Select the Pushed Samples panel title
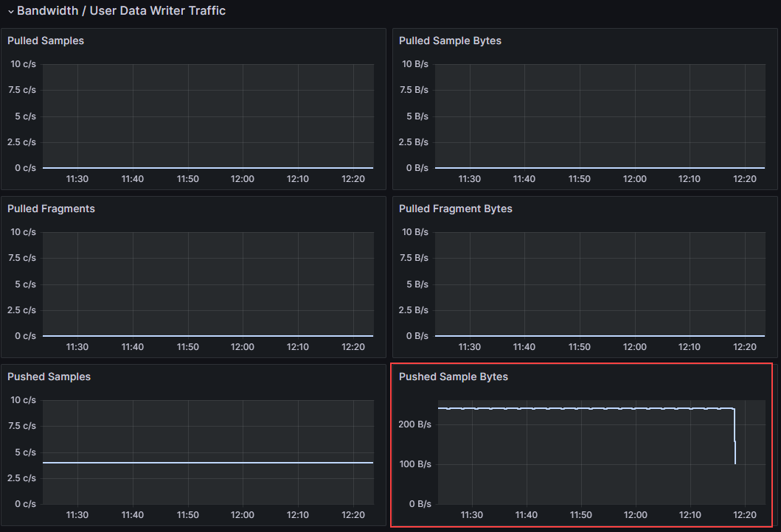 49,377
